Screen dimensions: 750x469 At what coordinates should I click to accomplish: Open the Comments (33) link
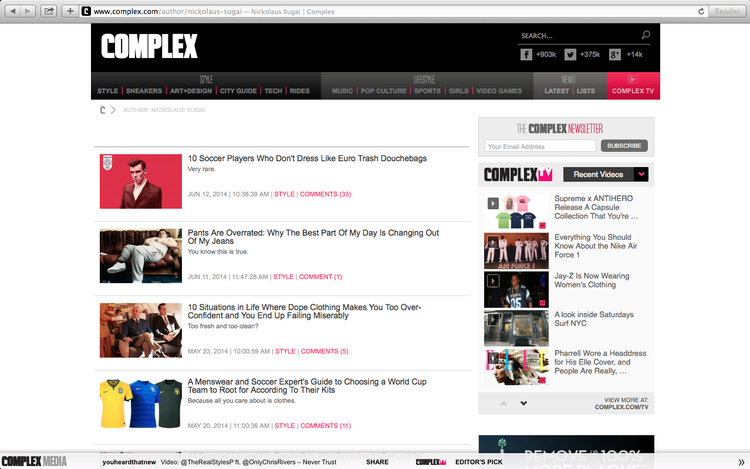coord(325,194)
